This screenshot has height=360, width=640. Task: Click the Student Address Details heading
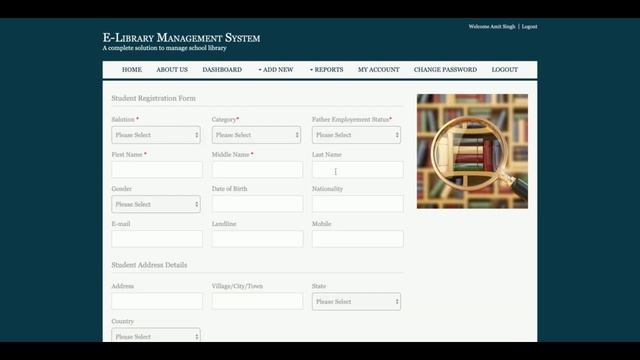(149, 265)
